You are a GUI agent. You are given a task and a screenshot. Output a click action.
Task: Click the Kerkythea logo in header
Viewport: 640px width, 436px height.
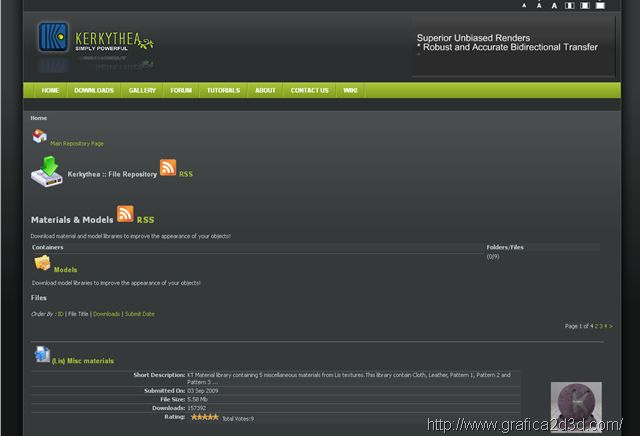(95, 38)
